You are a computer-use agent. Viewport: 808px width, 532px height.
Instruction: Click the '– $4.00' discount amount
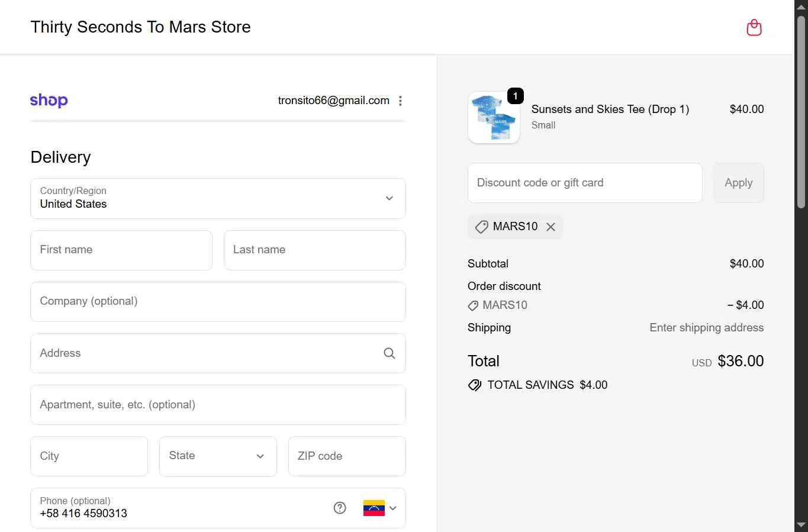[x=746, y=305]
